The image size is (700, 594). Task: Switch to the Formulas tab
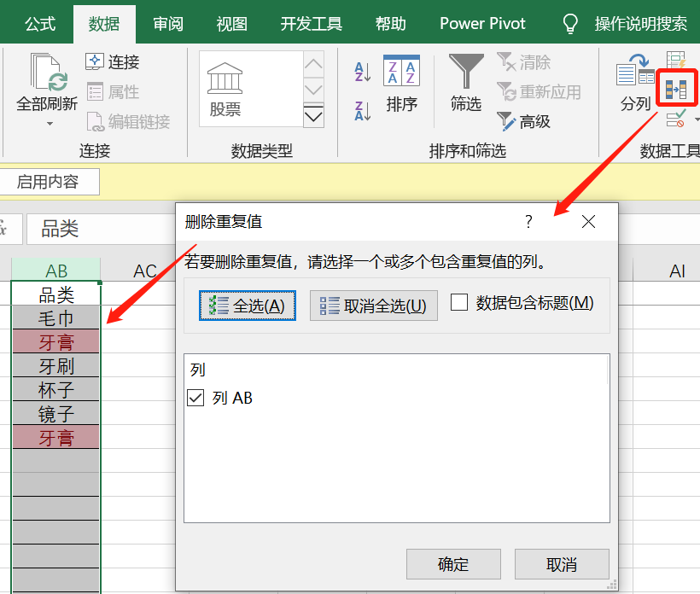[x=40, y=24]
